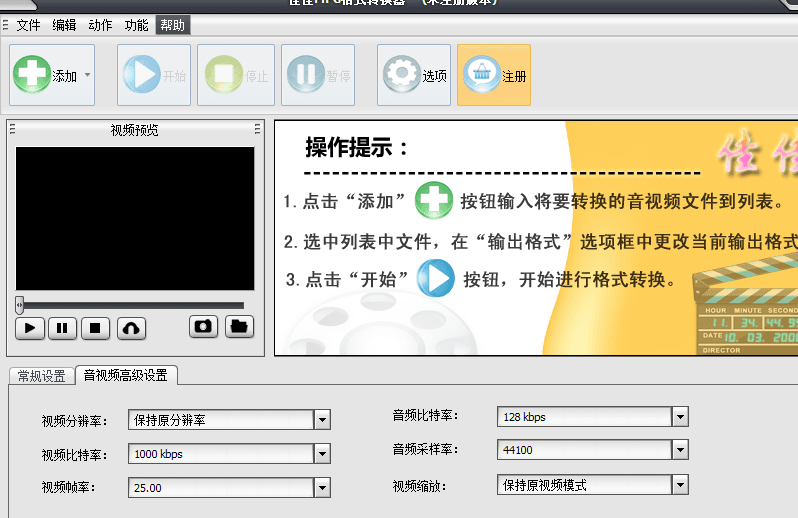Click the preview seek slider handle
Screen dimensions: 798x518
click(x=19, y=305)
